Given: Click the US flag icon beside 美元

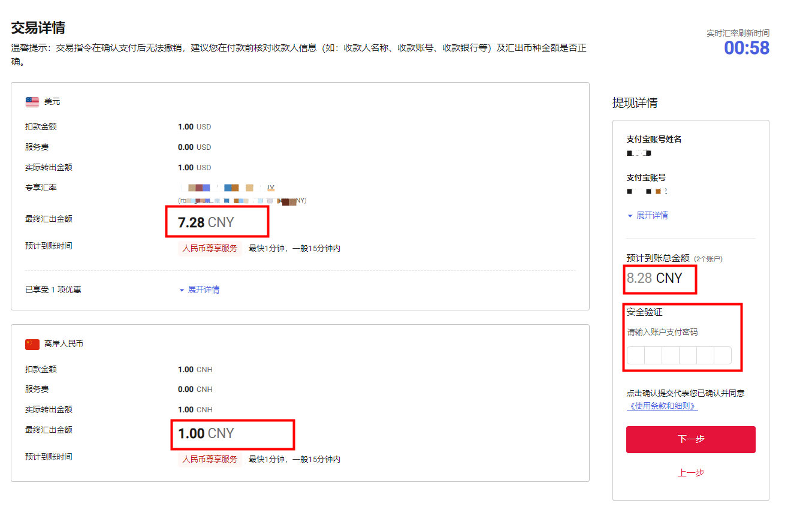Looking at the screenshot, I should point(32,101).
